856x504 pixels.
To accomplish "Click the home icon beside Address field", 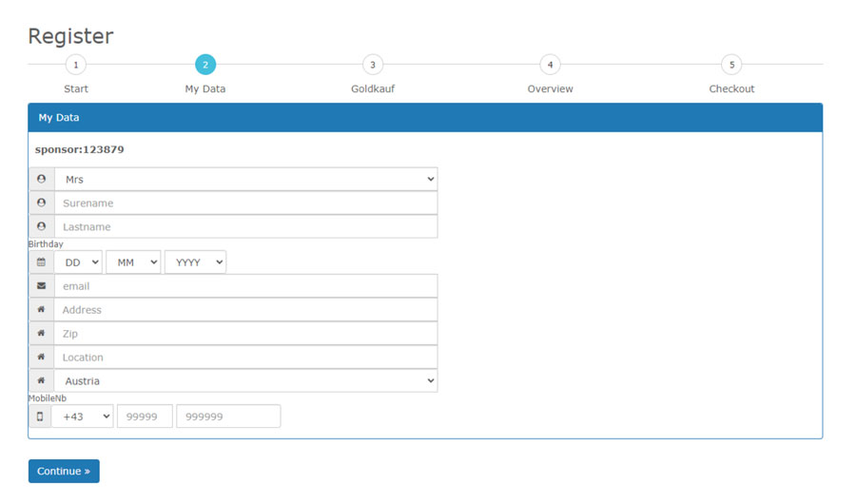I will (41, 309).
